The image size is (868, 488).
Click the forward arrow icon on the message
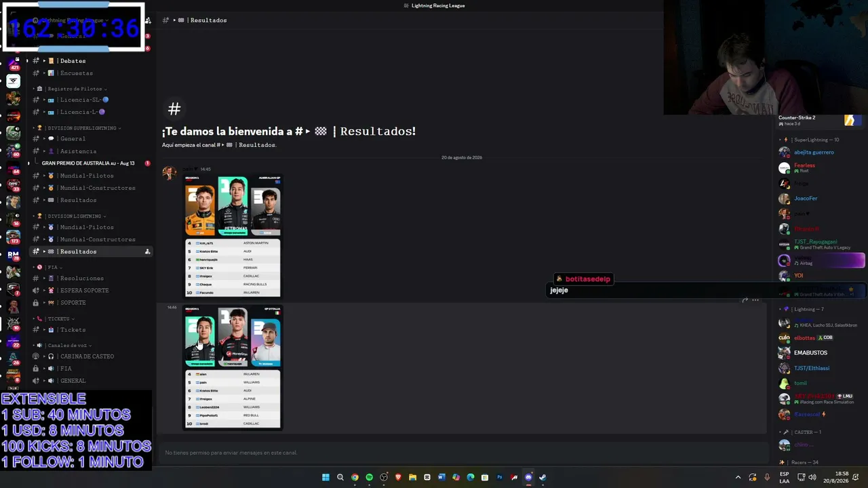pyautogui.click(x=745, y=300)
